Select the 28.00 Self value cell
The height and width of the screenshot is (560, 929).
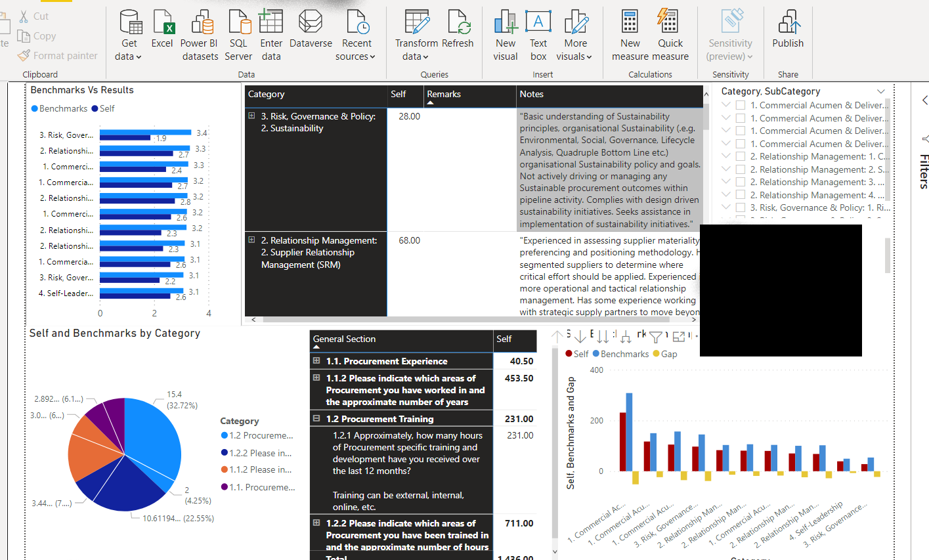click(409, 116)
